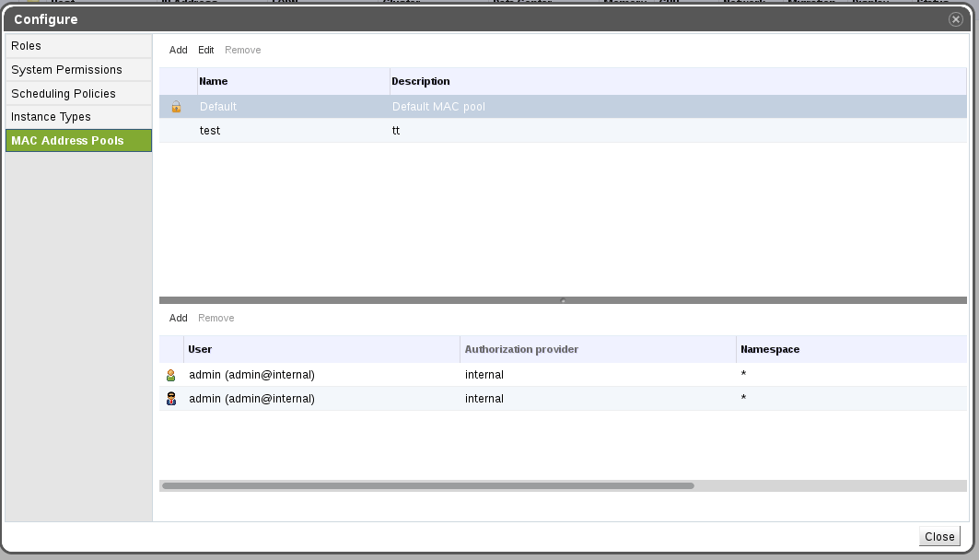Click the admin user icon in second permission row

point(170,400)
